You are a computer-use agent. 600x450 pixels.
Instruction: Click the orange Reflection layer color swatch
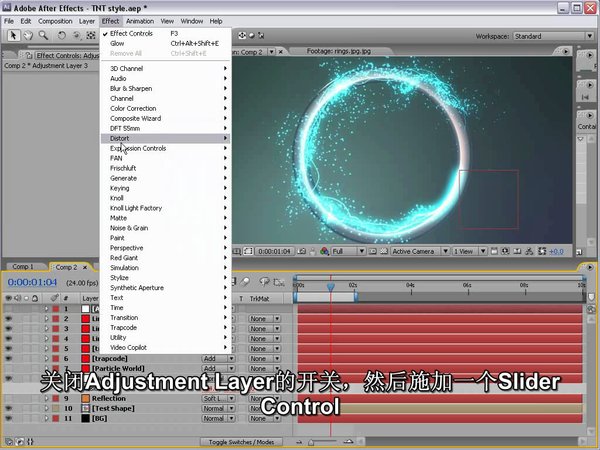coord(86,398)
